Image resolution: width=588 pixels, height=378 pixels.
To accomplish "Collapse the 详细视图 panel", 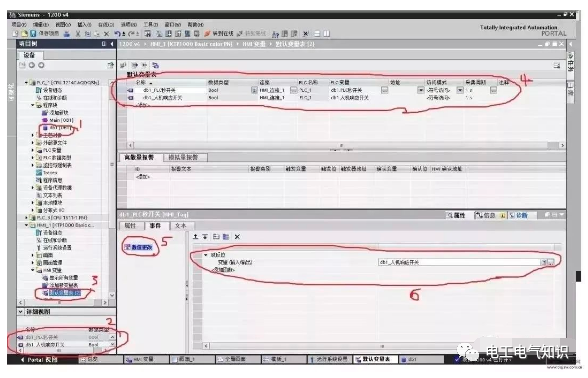I will 20,312.
